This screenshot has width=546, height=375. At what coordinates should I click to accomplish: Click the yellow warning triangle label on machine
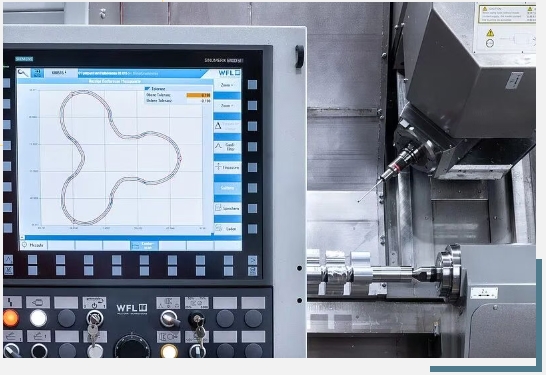pyautogui.click(x=490, y=33)
